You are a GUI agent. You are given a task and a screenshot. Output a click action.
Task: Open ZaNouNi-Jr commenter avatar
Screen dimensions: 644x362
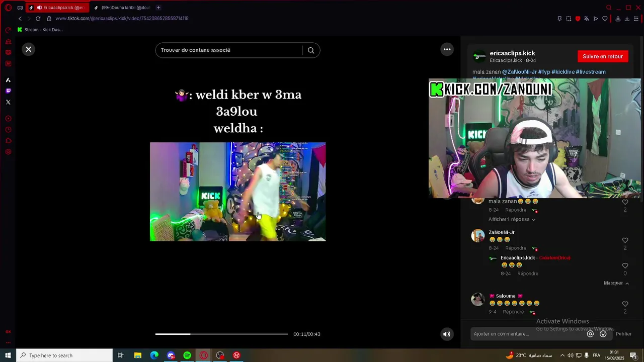477,236
